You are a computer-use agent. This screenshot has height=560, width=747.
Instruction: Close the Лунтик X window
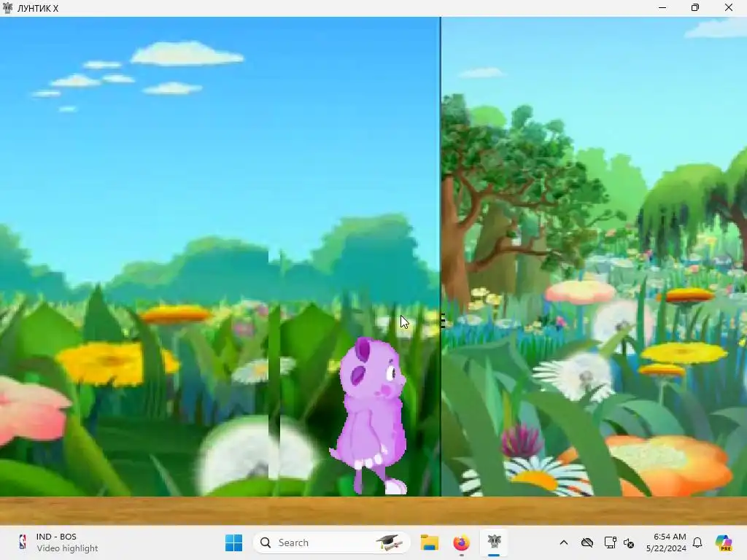[x=729, y=7]
